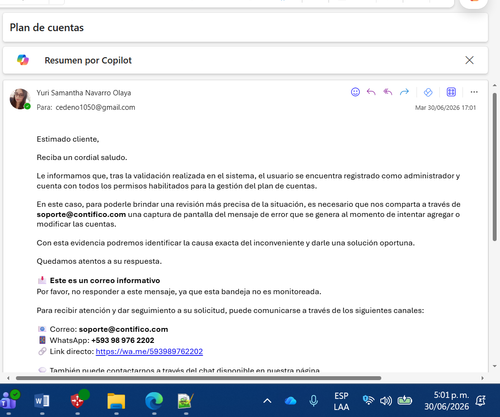Open Microsoft Word from the taskbar
The height and width of the screenshot is (417, 500).
pyautogui.click(x=42, y=401)
